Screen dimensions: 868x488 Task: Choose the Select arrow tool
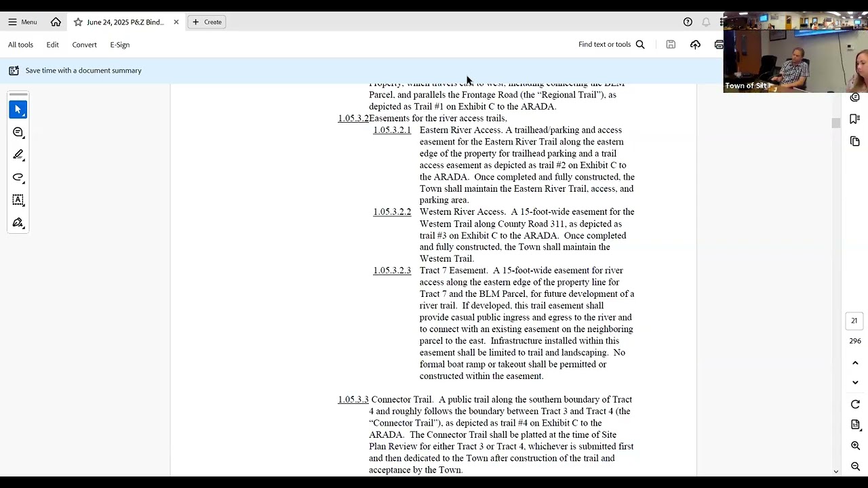pos(18,109)
